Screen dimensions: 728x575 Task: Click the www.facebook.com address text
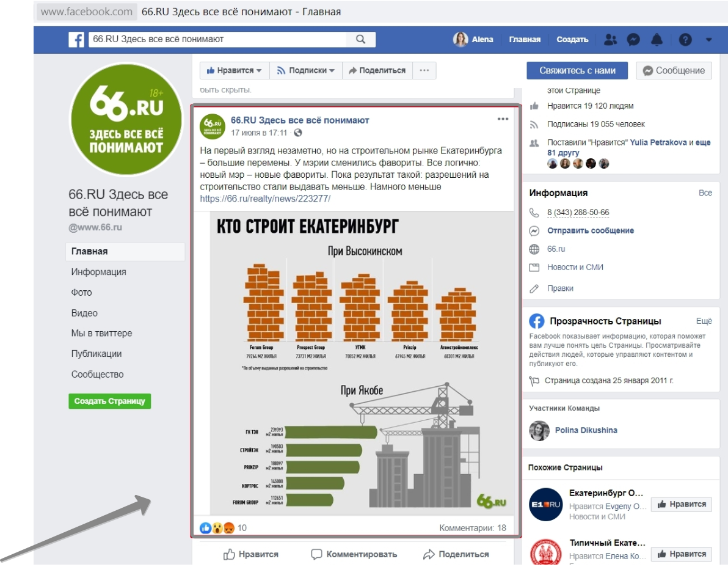tap(86, 12)
